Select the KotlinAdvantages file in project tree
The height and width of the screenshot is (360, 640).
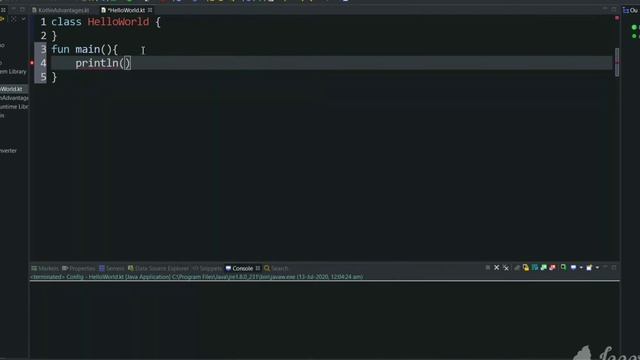[x=14, y=98]
